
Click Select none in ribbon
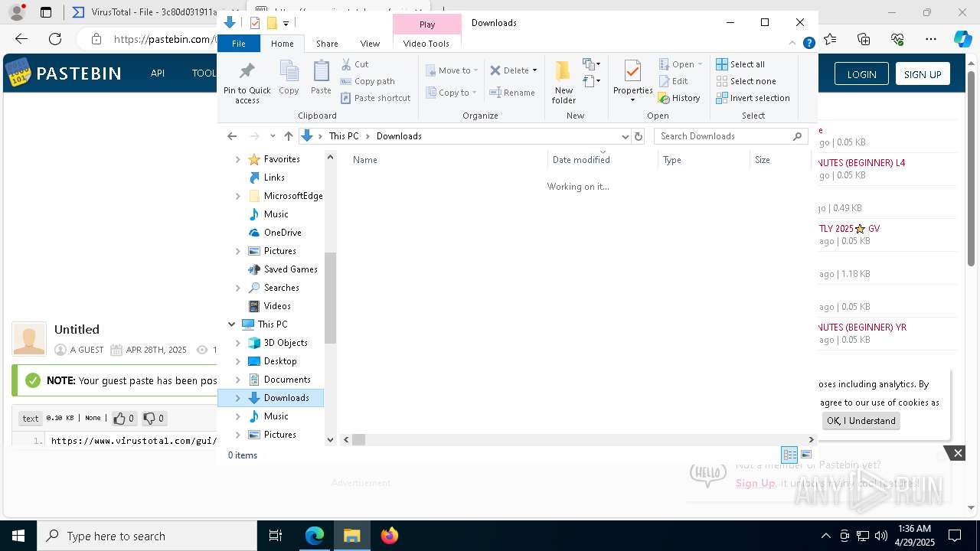tap(746, 81)
